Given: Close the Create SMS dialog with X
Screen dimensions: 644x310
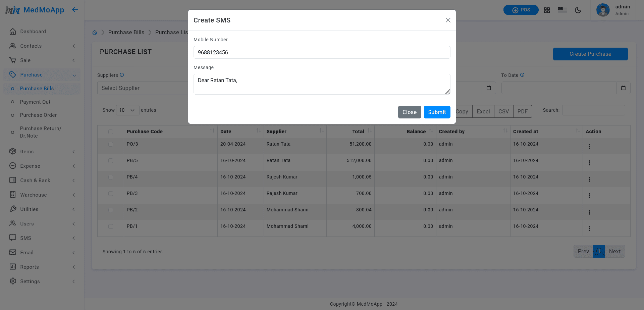Looking at the screenshot, I should tap(448, 20).
